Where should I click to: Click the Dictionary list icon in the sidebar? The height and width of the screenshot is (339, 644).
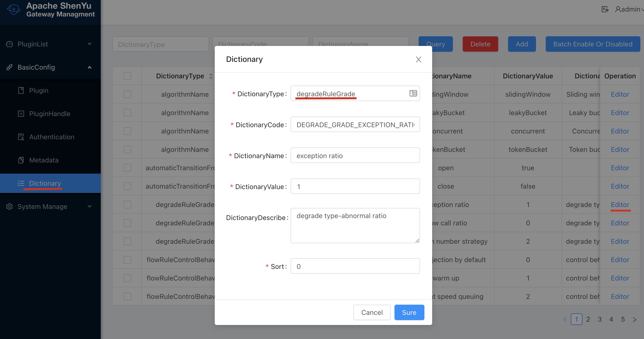click(21, 183)
